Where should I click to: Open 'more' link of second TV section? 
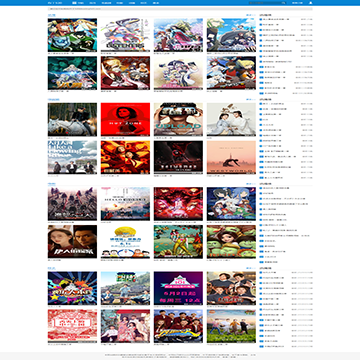click(250, 99)
